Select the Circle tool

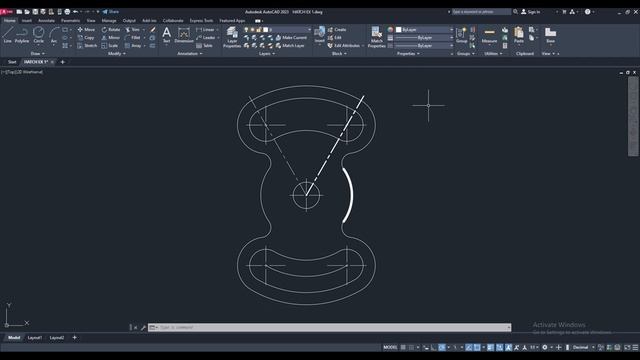[38, 35]
